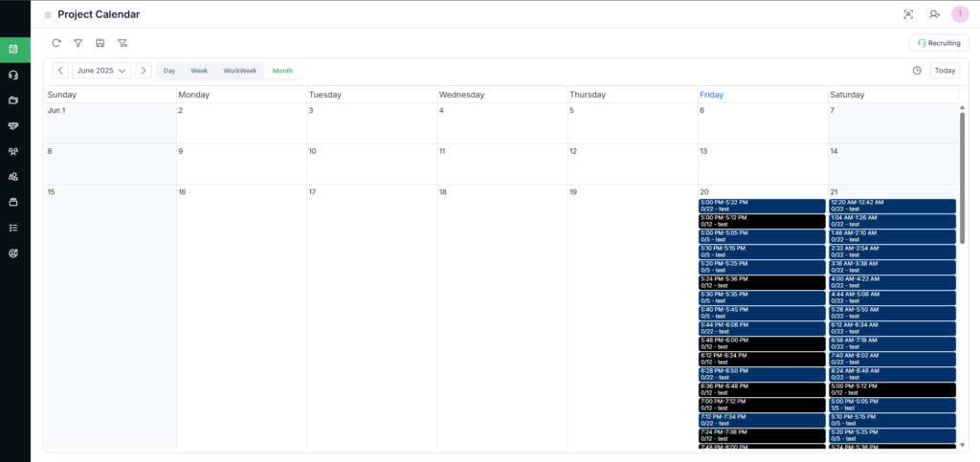
Task: Switch to Day view tab
Action: point(169,71)
